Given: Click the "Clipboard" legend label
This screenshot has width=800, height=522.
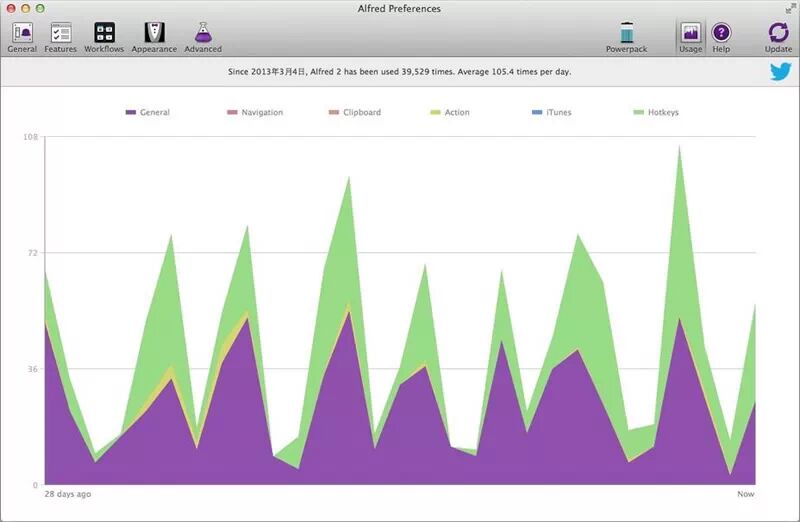Looking at the screenshot, I should coord(362,112).
